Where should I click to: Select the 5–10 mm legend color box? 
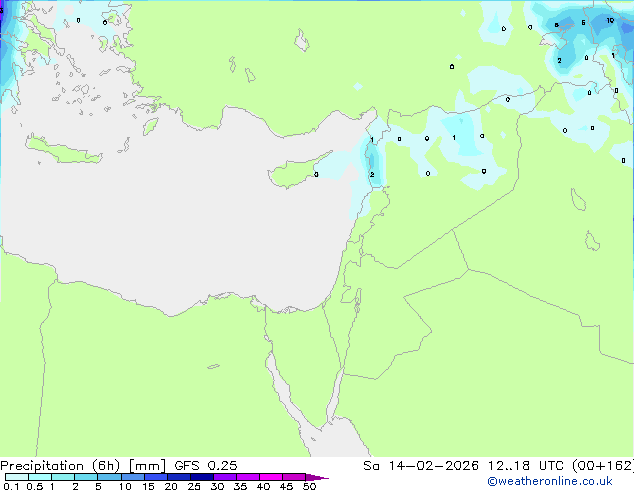click(109, 477)
